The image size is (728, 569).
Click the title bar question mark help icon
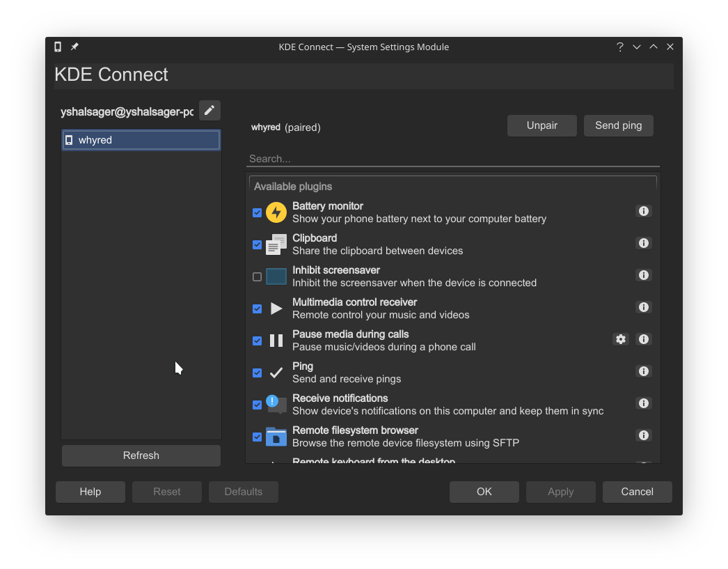point(620,47)
